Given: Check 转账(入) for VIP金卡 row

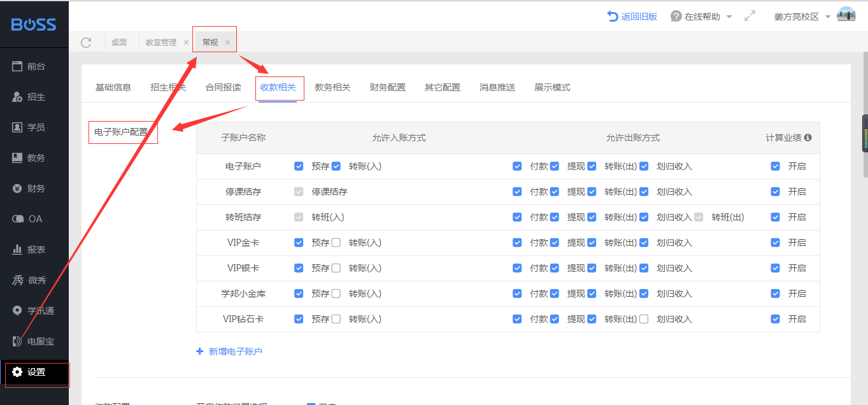Looking at the screenshot, I should [x=336, y=243].
